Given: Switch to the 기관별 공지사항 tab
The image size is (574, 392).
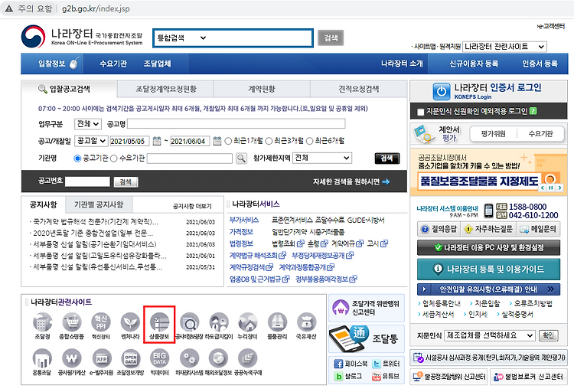Looking at the screenshot, I should [99, 204].
